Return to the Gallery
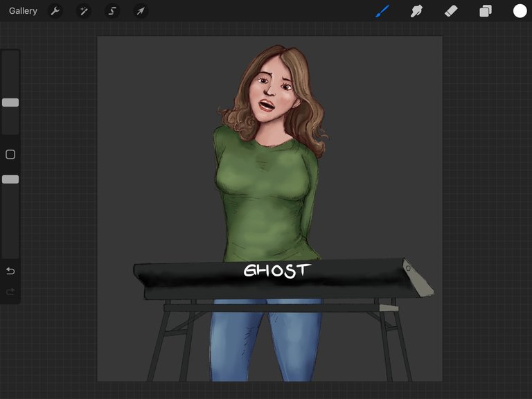The image size is (532, 399). tap(23, 11)
